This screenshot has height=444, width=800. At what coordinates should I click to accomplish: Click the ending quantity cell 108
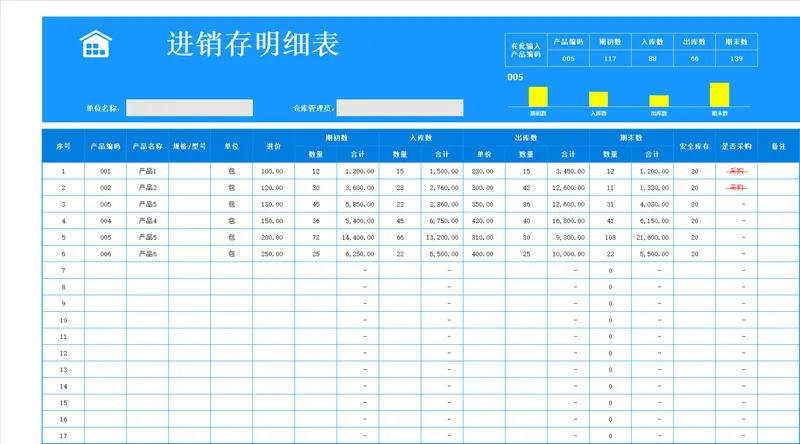click(610, 237)
